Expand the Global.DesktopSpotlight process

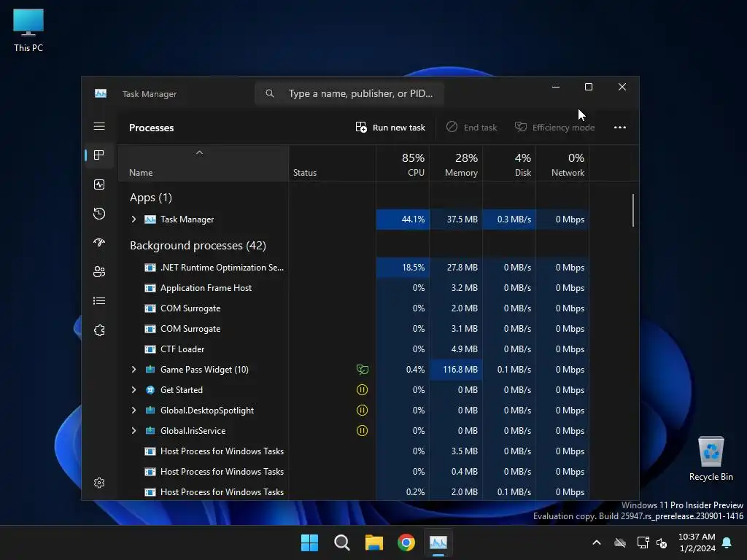click(134, 411)
